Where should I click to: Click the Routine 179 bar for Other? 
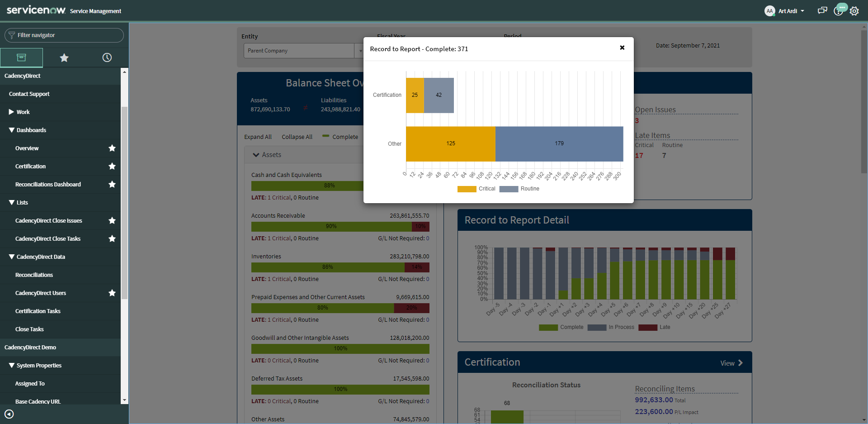(559, 143)
